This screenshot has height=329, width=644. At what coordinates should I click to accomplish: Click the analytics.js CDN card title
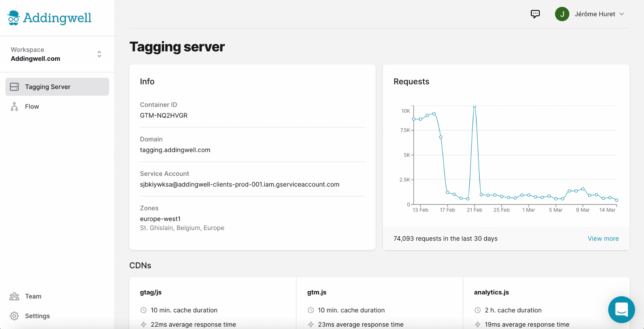pos(491,292)
